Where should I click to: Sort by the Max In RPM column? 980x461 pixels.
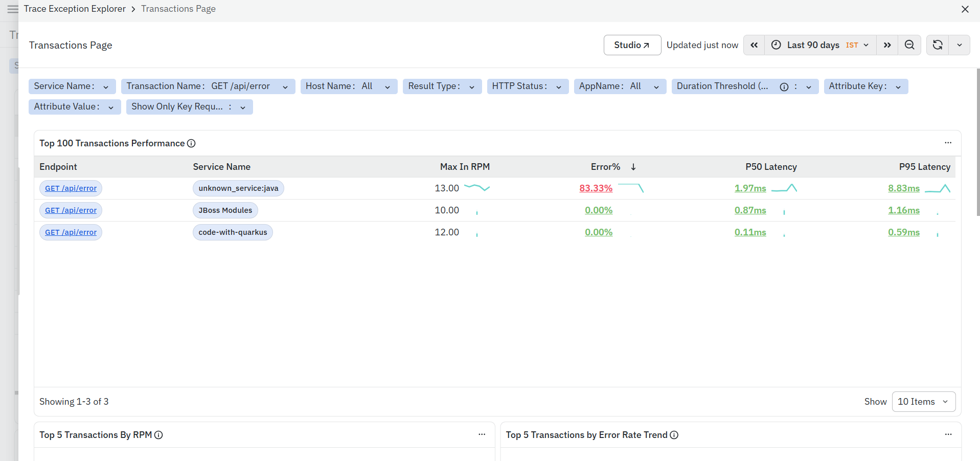coord(465,167)
